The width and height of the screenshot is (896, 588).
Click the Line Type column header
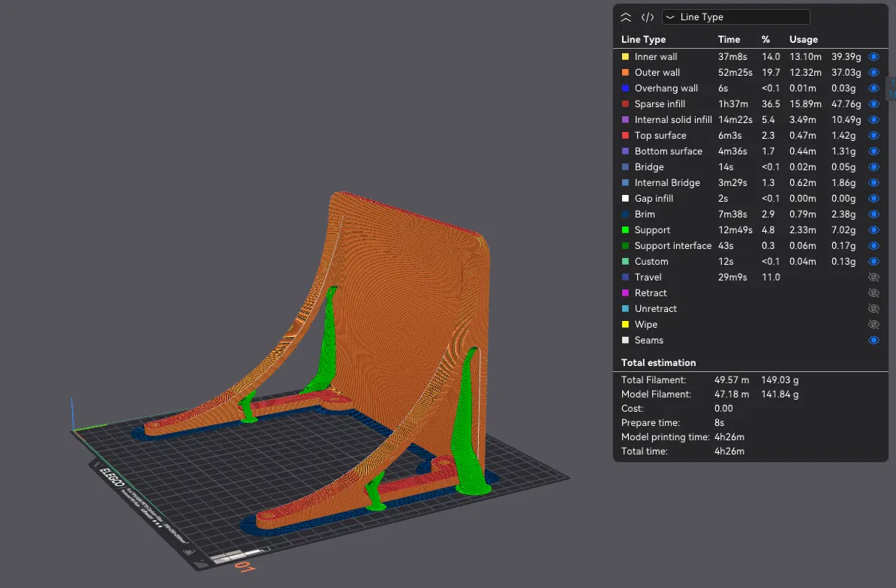[x=643, y=40]
